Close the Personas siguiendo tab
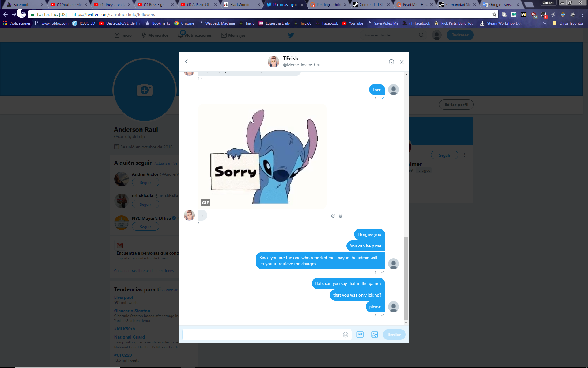Screen dimensions: 588x368 302,5
